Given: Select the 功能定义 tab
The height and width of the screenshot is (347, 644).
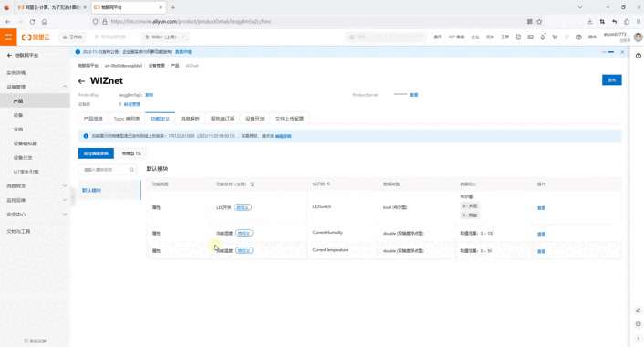Looking at the screenshot, I should (161, 119).
